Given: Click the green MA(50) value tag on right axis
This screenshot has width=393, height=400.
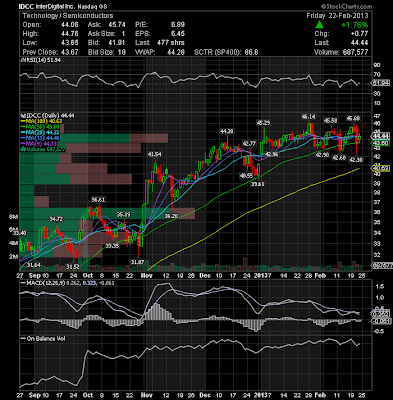Looking at the screenshot, I should (380, 143).
